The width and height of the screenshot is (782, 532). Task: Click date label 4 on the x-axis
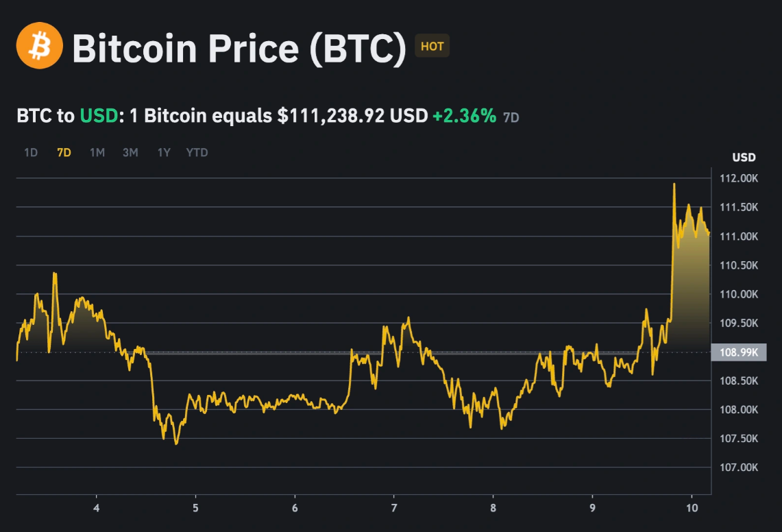[x=97, y=508]
